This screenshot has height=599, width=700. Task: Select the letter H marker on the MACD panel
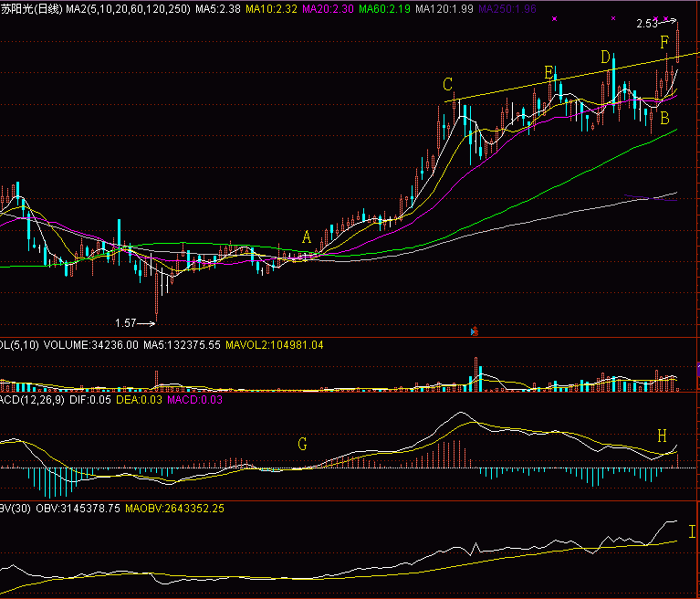click(x=663, y=436)
